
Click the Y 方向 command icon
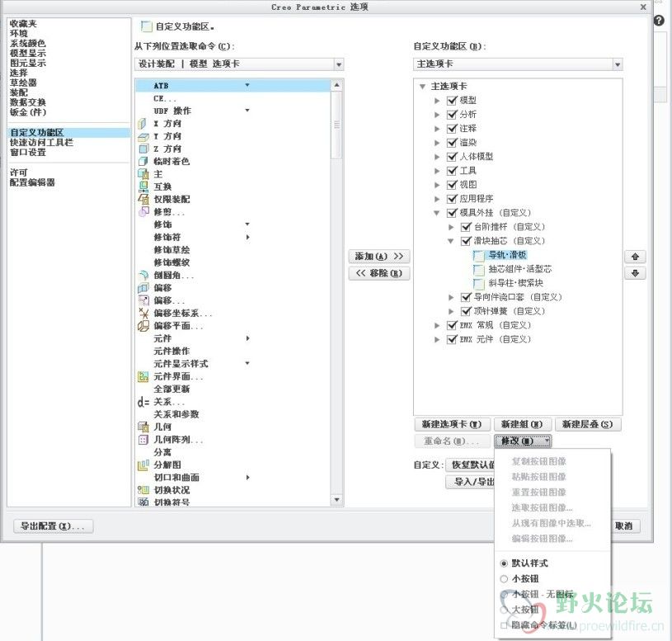tap(143, 136)
